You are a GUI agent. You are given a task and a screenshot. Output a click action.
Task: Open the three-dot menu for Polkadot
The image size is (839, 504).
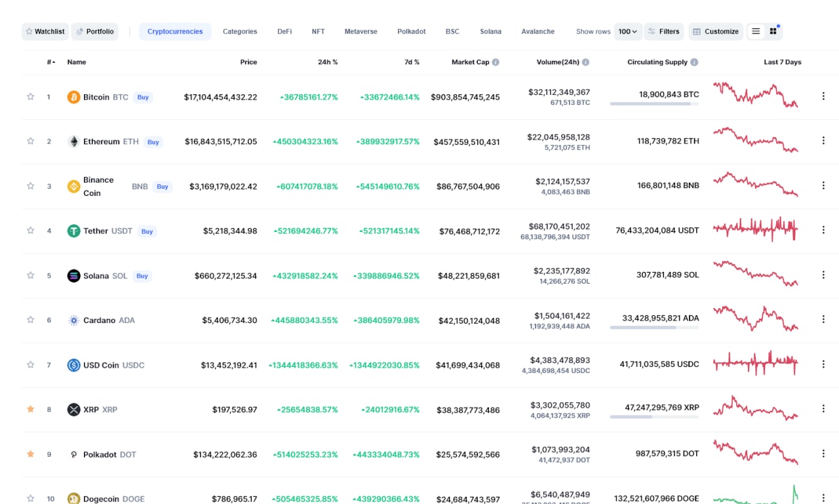tap(823, 453)
